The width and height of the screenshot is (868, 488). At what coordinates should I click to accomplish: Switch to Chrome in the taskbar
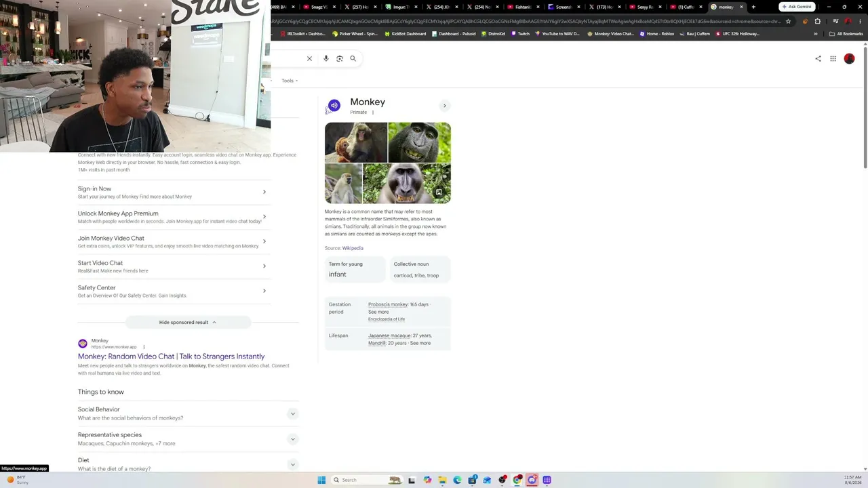click(x=517, y=480)
